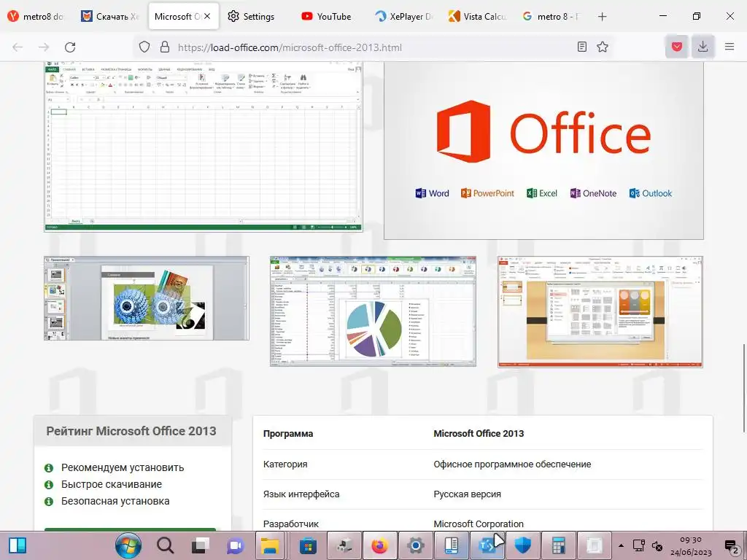Switch to the Vista Calcu tab
This screenshot has width=747, height=560.
[477, 16]
